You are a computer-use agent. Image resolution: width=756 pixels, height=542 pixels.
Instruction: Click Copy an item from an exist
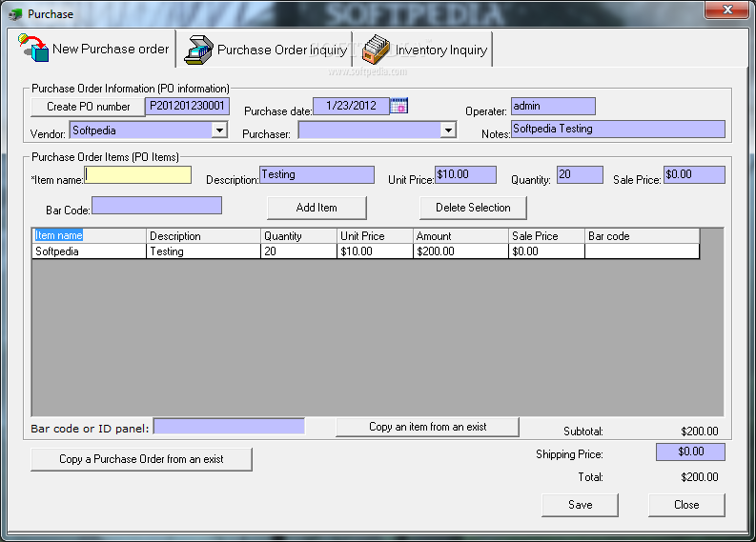coord(427,427)
